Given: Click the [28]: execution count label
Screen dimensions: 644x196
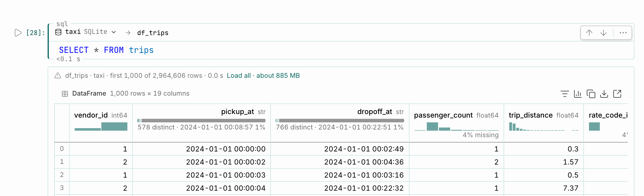Looking at the screenshot, I should tap(35, 33).
